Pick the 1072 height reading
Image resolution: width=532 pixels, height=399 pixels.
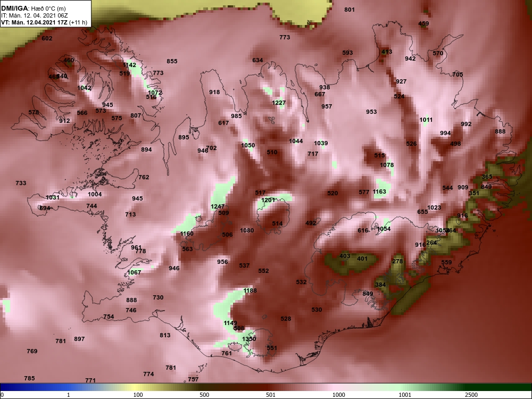tap(155, 93)
